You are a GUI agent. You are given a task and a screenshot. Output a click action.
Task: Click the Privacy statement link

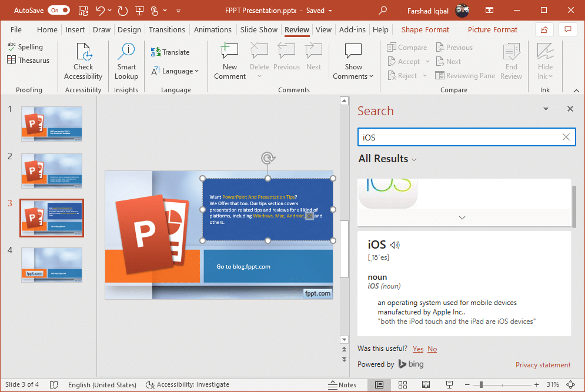pos(543,365)
